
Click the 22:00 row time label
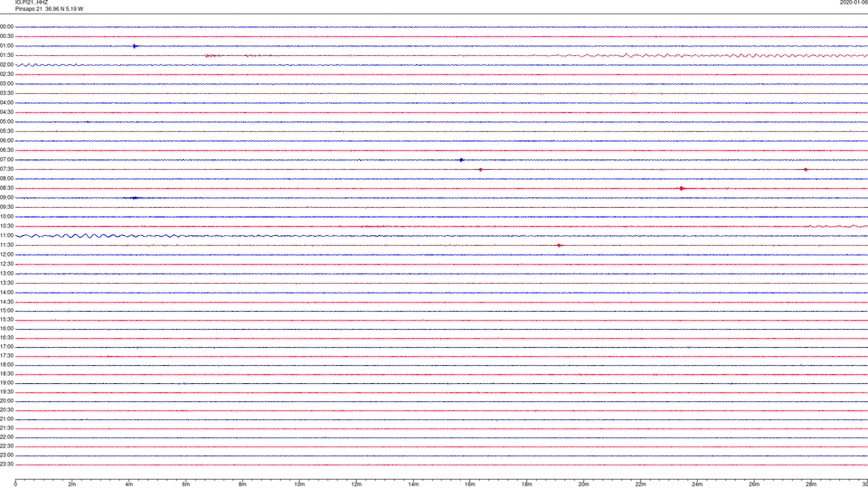coord(6,437)
